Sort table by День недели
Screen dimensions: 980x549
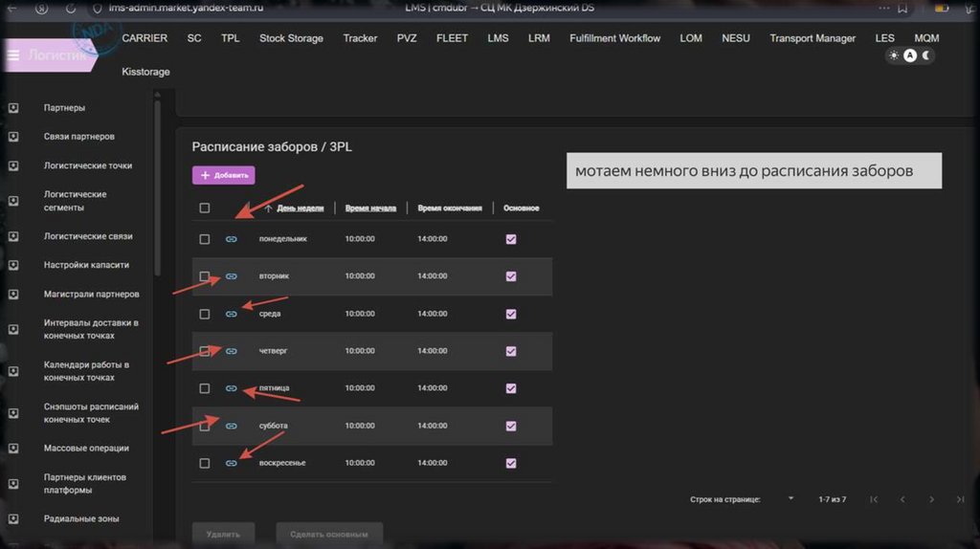tap(300, 208)
